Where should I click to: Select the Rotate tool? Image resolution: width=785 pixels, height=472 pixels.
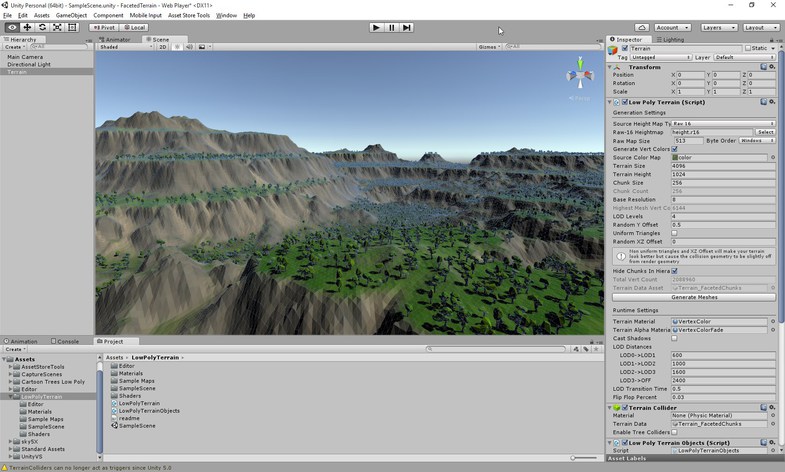click(42, 28)
